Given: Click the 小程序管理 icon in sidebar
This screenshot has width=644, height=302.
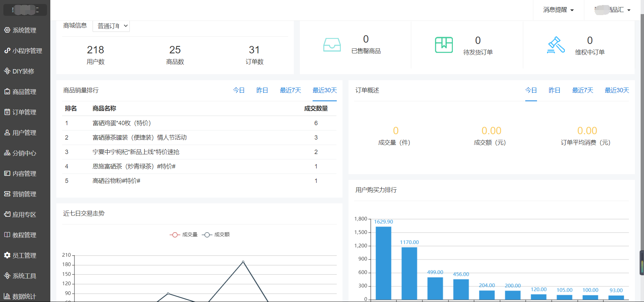Looking at the screenshot, I should pyautogui.click(x=7, y=50).
